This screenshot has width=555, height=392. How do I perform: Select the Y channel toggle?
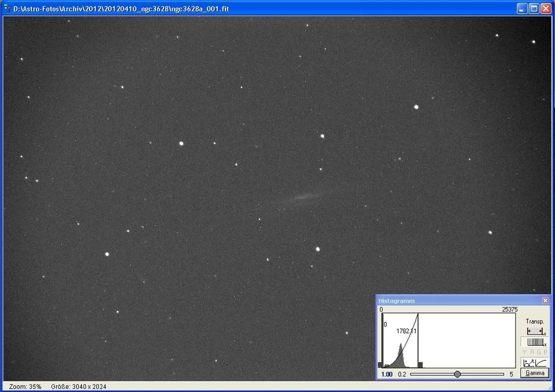coord(524,352)
